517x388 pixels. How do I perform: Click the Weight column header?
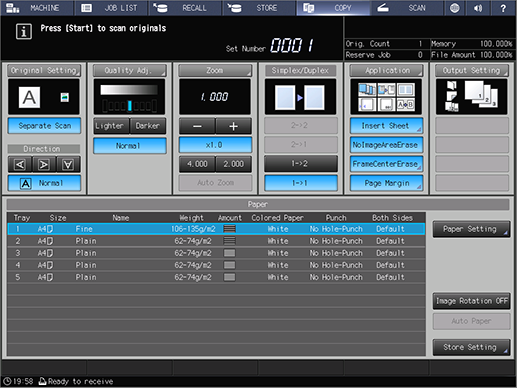click(191, 218)
